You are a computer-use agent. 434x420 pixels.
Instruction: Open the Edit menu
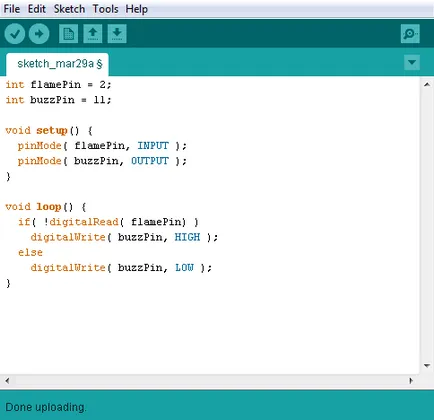click(37, 9)
